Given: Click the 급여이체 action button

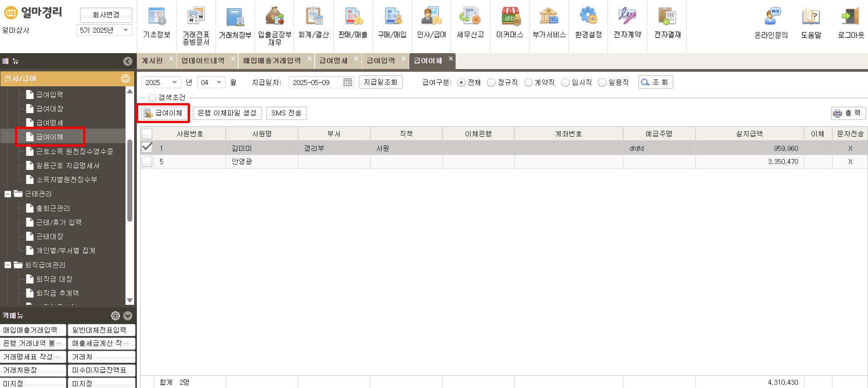Looking at the screenshot, I should coord(163,113).
